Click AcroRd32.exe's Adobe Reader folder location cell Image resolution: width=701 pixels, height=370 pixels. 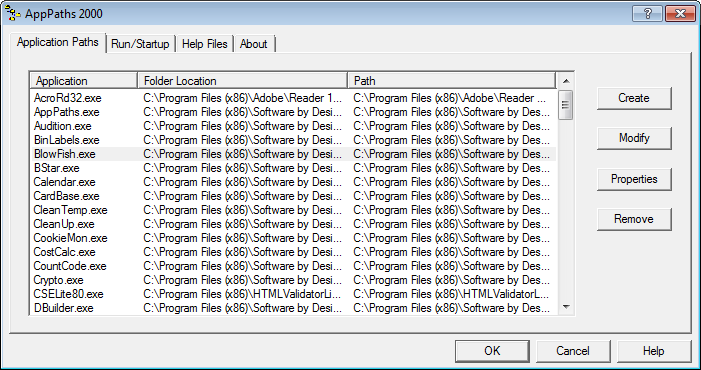pos(243,98)
